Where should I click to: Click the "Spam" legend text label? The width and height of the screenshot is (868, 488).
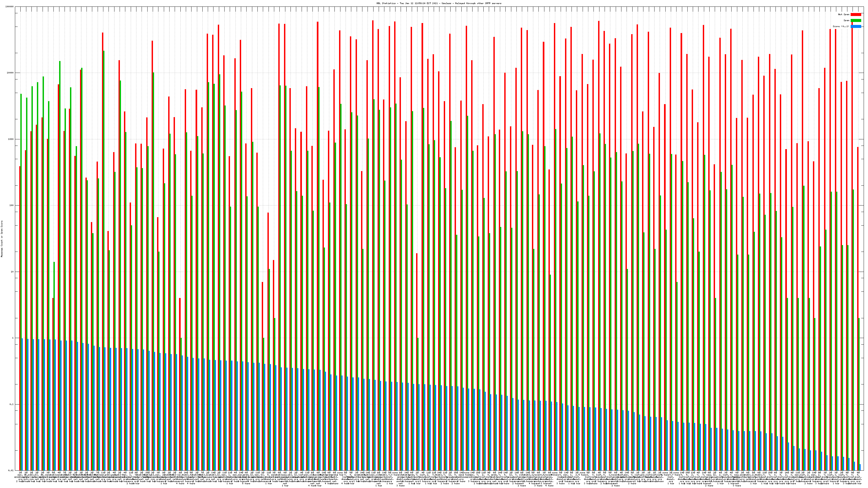coord(846,21)
